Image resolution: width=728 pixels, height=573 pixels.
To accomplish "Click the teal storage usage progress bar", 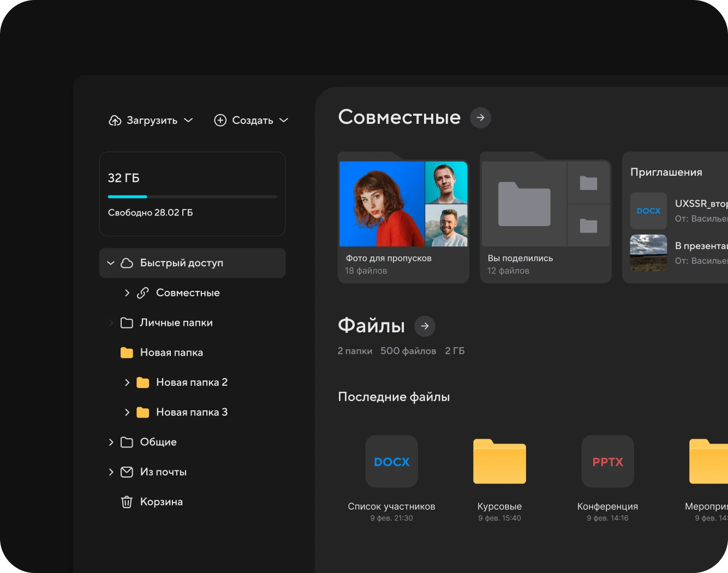I will pos(127,196).
